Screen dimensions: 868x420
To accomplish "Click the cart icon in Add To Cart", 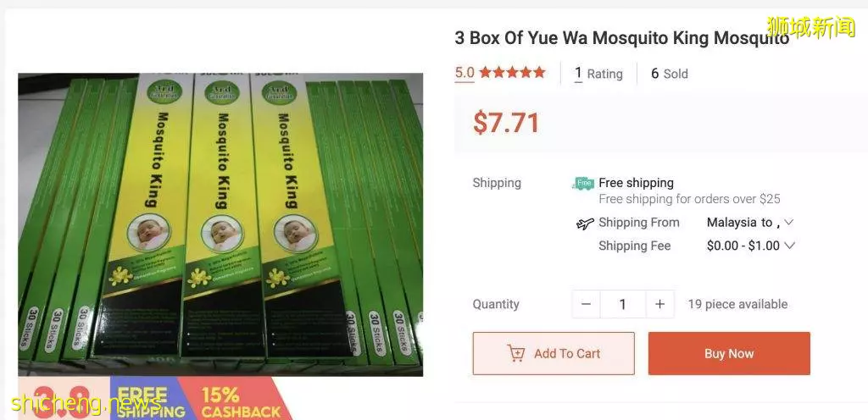I will pos(515,353).
